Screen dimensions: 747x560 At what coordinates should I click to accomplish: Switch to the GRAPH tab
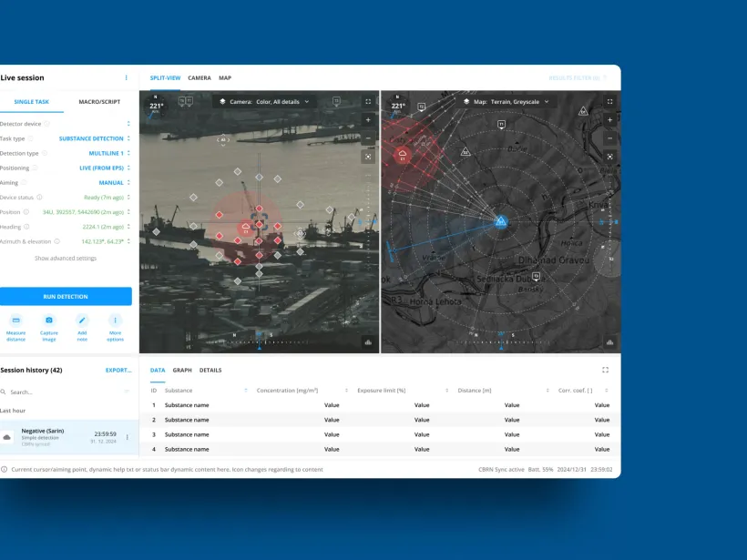179,370
